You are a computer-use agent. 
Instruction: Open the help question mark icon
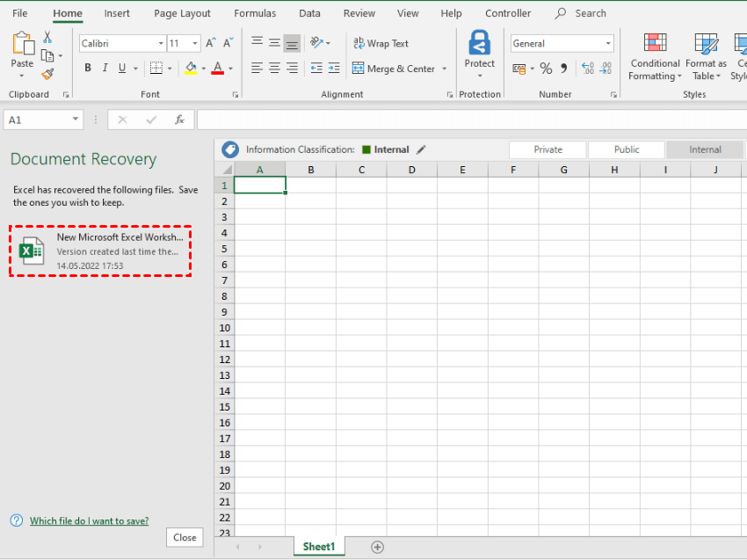click(17, 520)
